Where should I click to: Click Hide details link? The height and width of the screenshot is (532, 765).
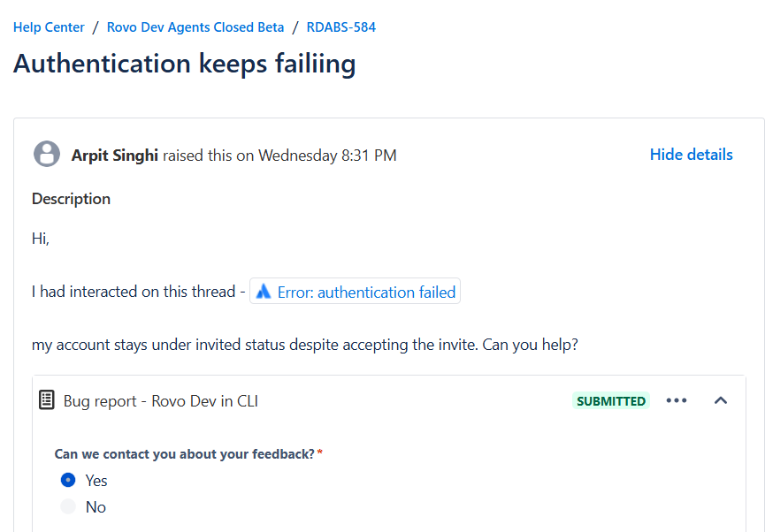coord(691,155)
